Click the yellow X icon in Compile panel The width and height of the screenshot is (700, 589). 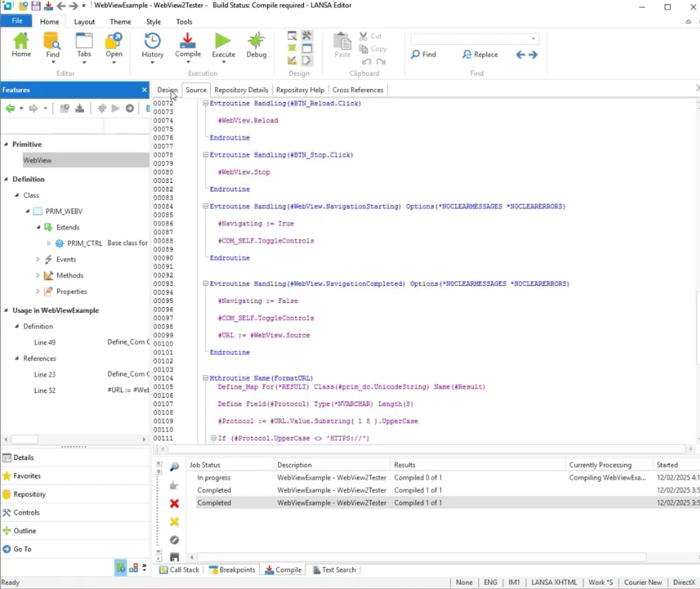[174, 521]
